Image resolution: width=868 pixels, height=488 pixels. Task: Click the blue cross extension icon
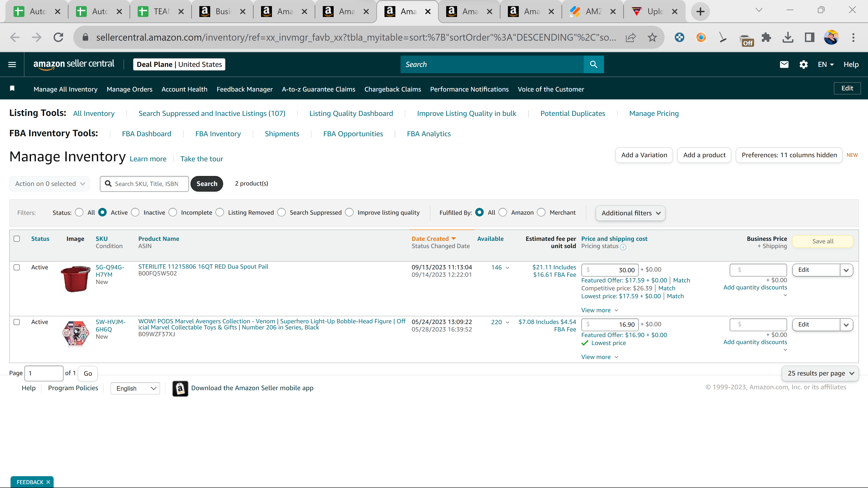click(679, 37)
